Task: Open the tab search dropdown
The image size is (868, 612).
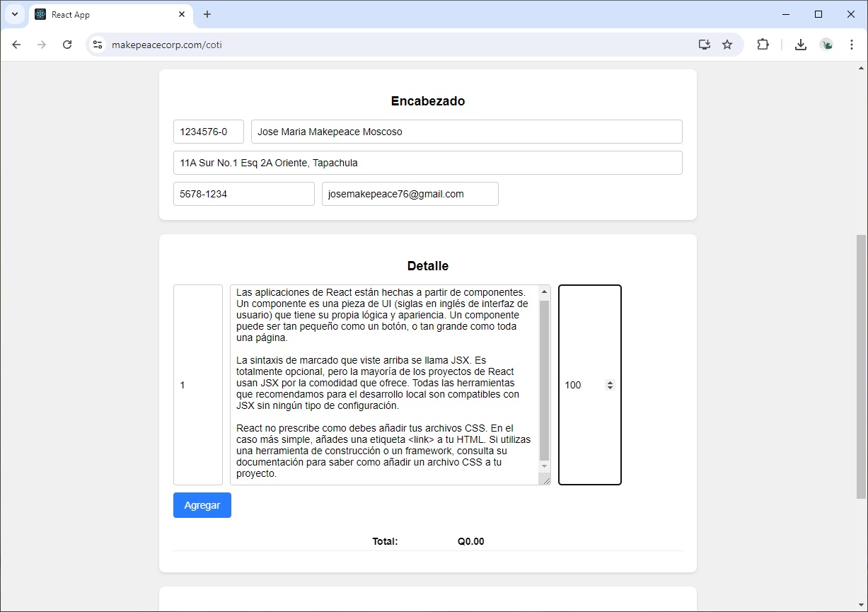Action: coord(14,14)
